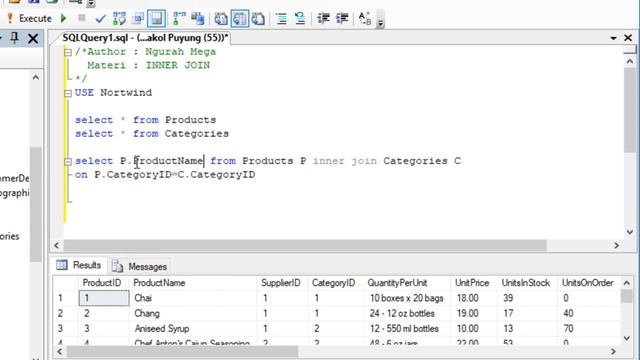640x360 pixels.
Task: Click results grid scrollbar down arrow
Action: (627, 338)
